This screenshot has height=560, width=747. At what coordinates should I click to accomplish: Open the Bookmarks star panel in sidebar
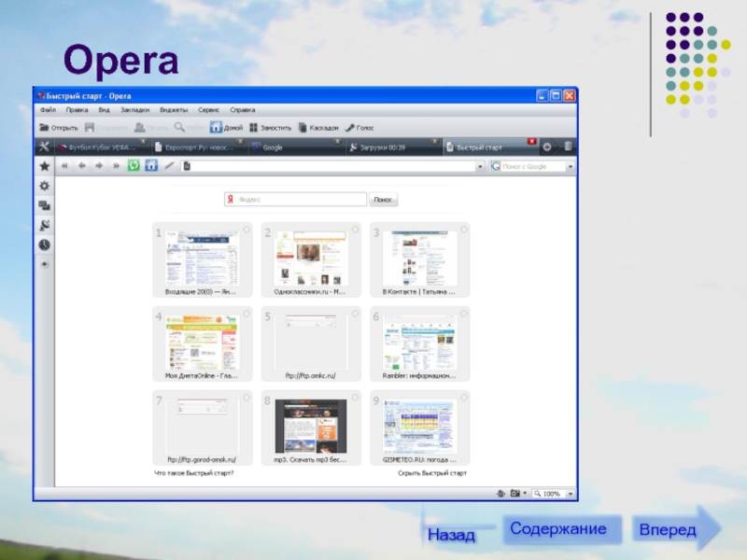click(44, 166)
